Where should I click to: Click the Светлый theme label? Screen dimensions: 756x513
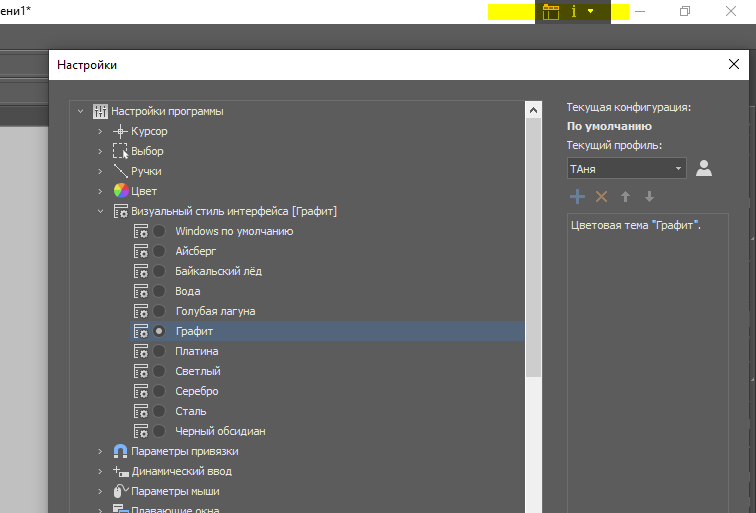(x=198, y=371)
